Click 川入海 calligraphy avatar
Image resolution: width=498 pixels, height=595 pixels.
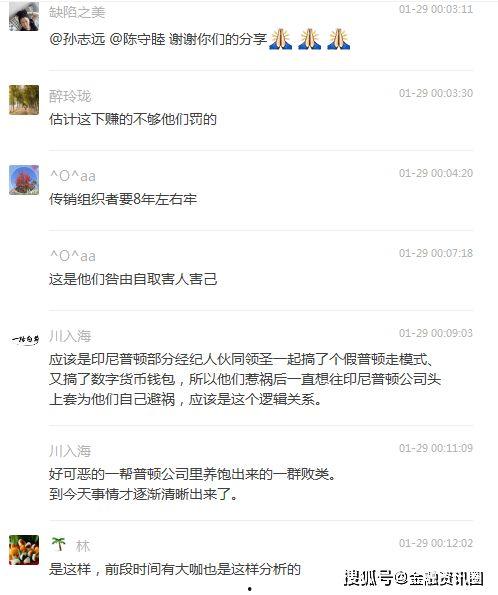pyautogui.click(x=25, y=339)
